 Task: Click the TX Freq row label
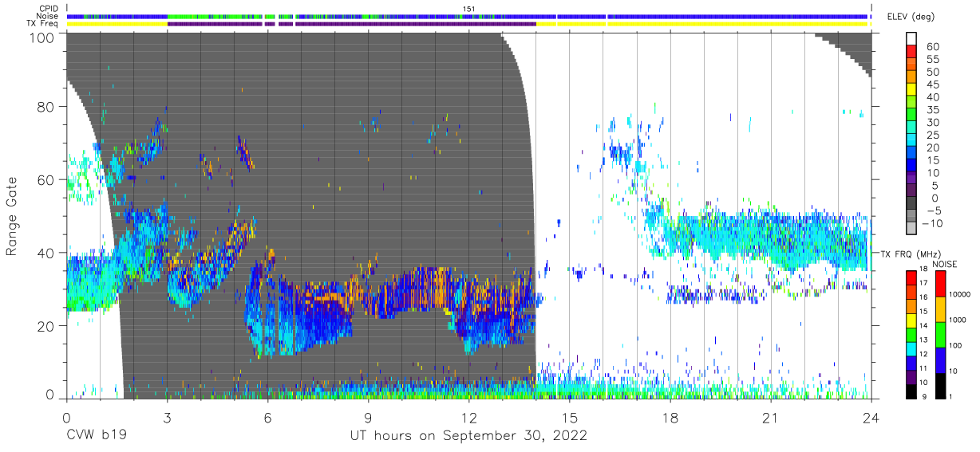[x=44, y=23]
